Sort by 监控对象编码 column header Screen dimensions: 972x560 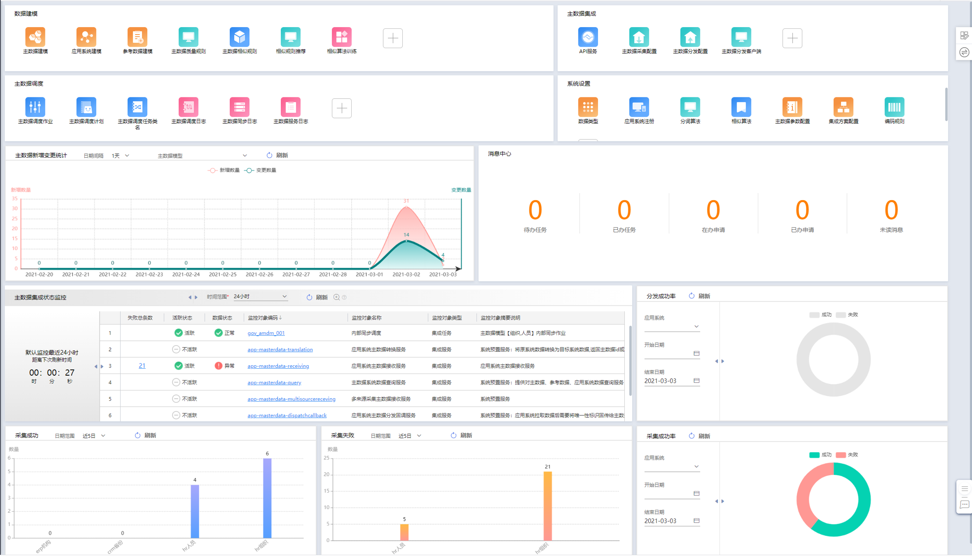pos(265,318)
